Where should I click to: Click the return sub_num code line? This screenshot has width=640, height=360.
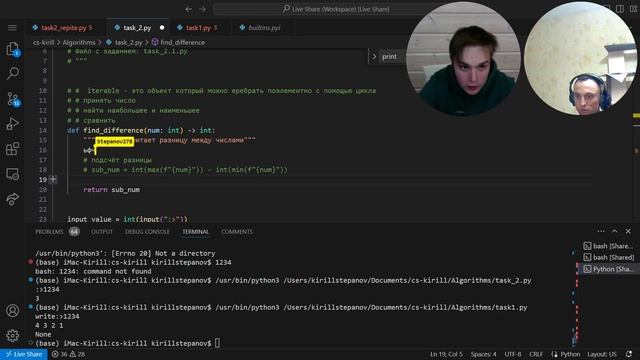coord(111,190)
